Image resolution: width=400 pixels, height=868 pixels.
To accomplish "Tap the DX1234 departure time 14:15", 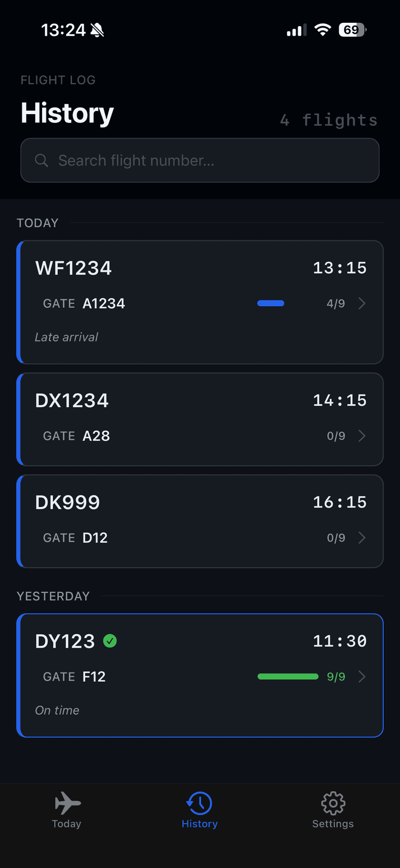I will 340,400.
